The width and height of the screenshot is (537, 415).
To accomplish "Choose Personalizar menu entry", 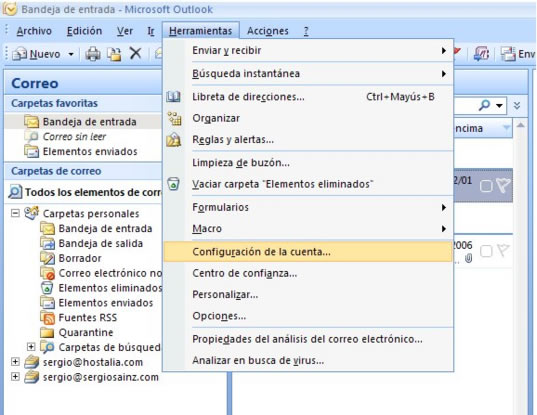I will coord(308,294).
